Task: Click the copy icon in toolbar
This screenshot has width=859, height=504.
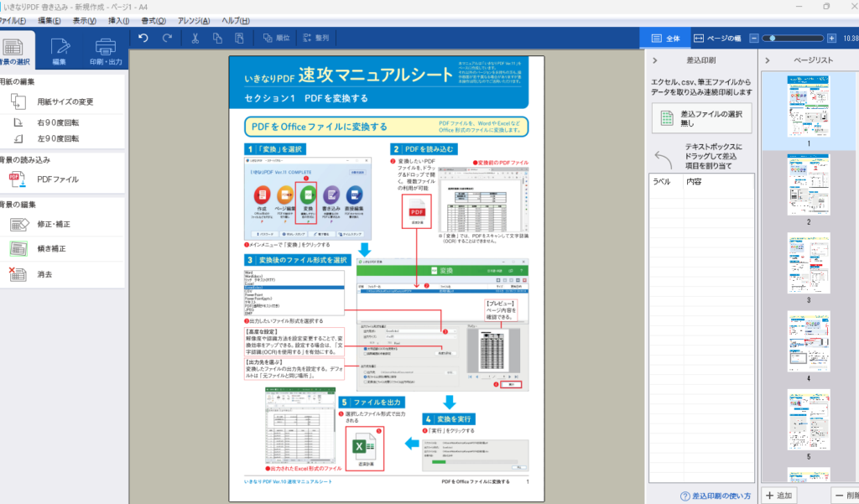Action: click(217, 38)
